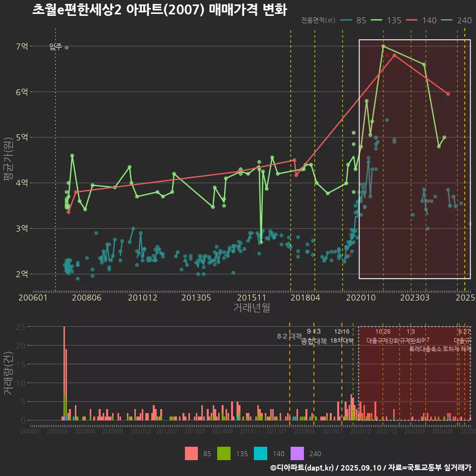Click the 2억 y-axis label
Viewport: 476px width, 476px height.
click(x=22, y=274)
